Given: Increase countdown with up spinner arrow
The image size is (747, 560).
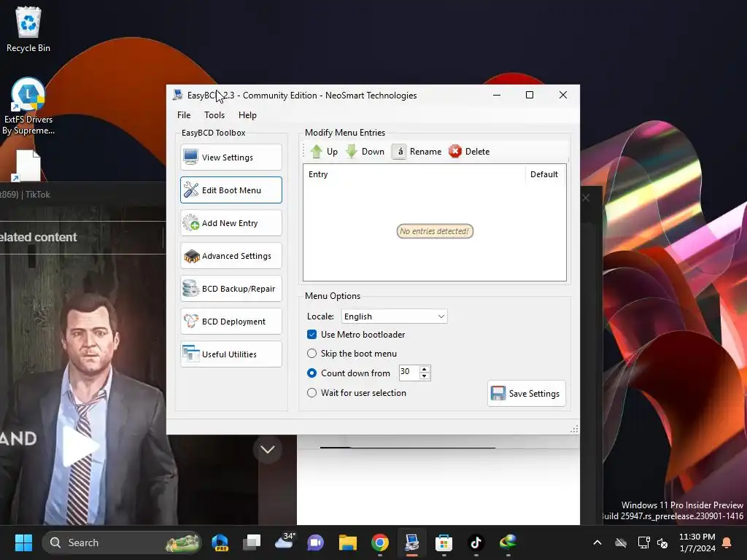Looking at the screenshot, I should pos(425,368).
